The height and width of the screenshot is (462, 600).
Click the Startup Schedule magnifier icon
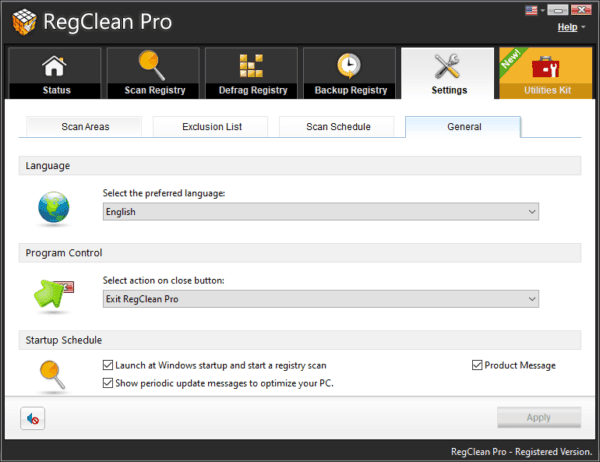[52, 375]
